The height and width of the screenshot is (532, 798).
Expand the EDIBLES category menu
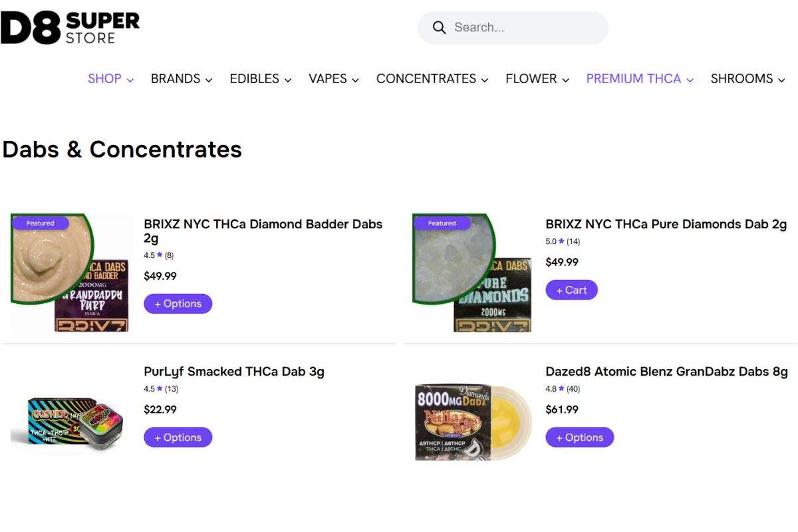pos(288,79)
